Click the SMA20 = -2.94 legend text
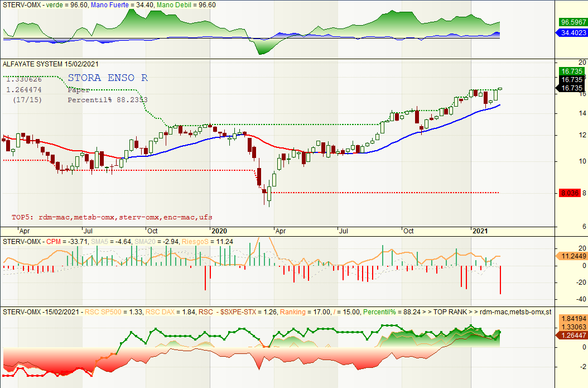 click(156, 242)
